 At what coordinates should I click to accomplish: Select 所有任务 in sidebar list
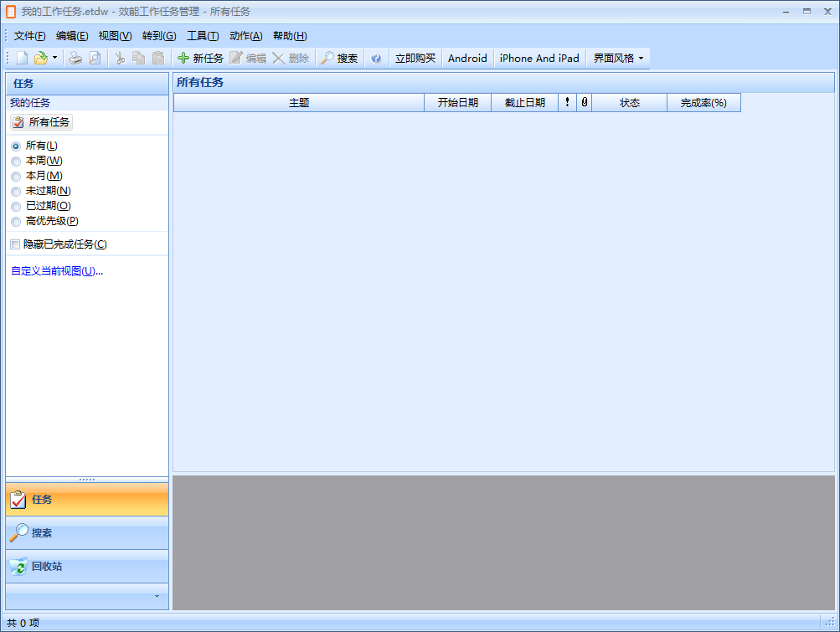point(41,122)
